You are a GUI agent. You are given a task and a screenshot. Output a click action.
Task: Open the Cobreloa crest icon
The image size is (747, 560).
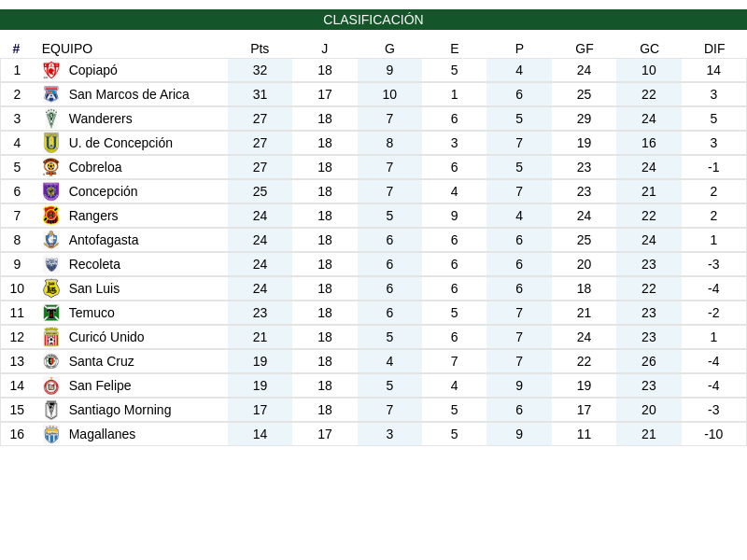[51, 167]
